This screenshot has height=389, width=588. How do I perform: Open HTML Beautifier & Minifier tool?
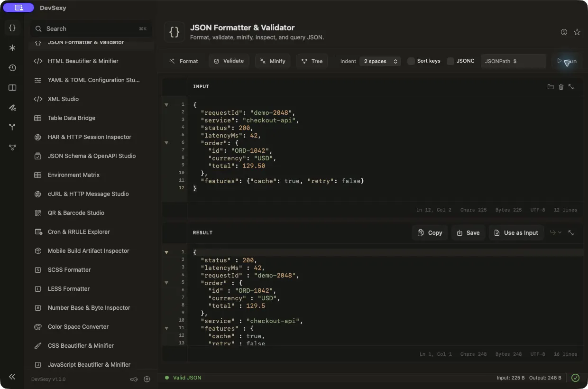click(91, 61)
